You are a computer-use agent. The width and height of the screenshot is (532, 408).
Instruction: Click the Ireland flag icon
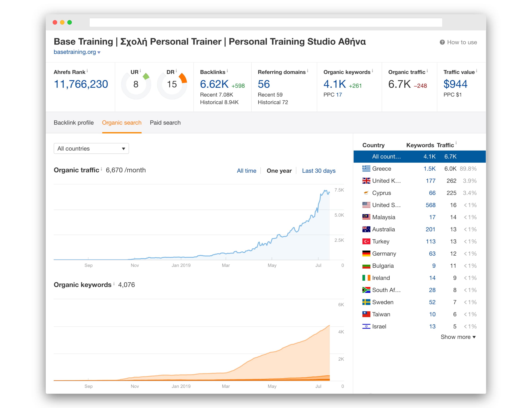366,278
